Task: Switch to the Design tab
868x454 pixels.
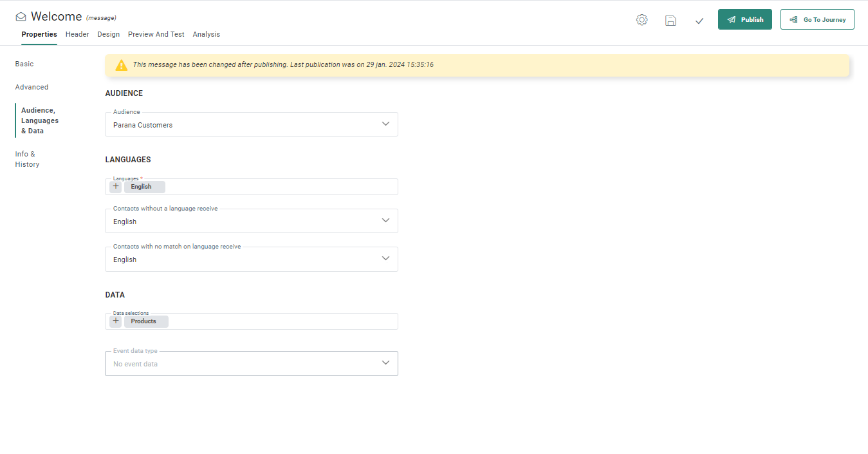Action: click(x=109, y=34)
